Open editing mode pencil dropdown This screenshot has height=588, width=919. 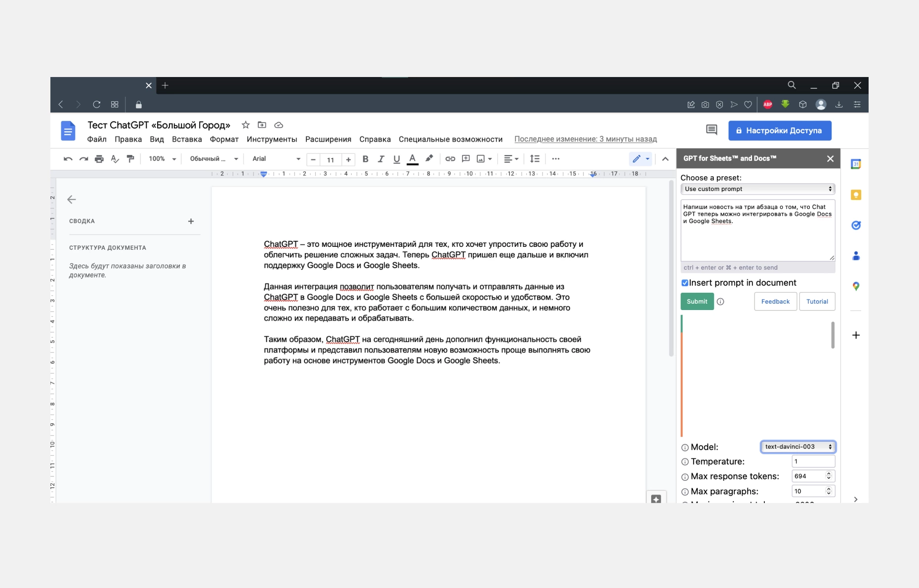tap(641, 159)
